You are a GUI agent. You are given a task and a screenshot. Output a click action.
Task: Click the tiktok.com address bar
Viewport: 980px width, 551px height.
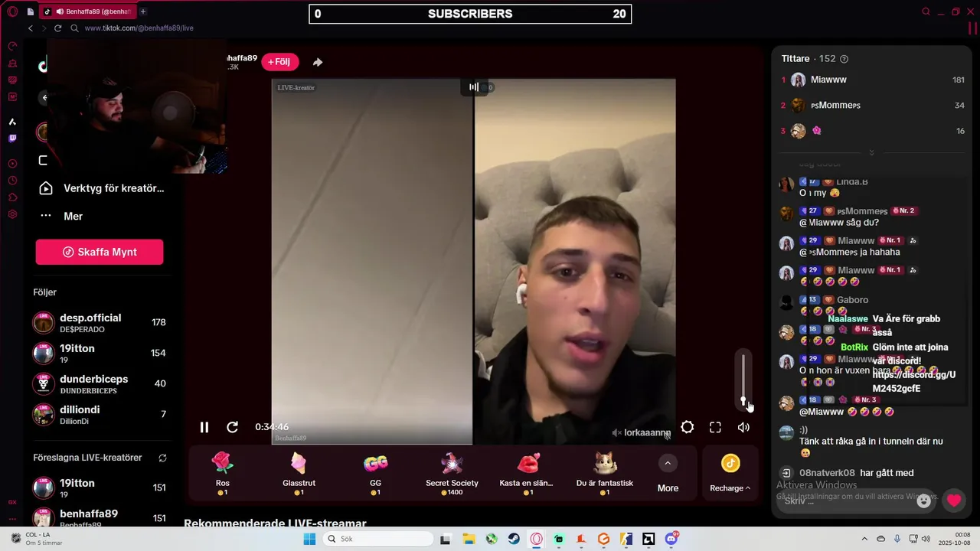pyautogui.click(x=139, y=28)
